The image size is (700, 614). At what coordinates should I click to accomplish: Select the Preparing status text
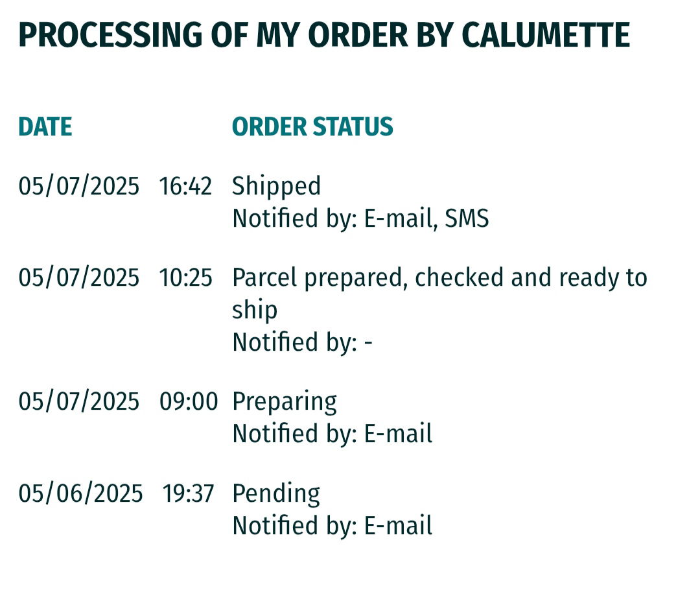tap(285, 402)
